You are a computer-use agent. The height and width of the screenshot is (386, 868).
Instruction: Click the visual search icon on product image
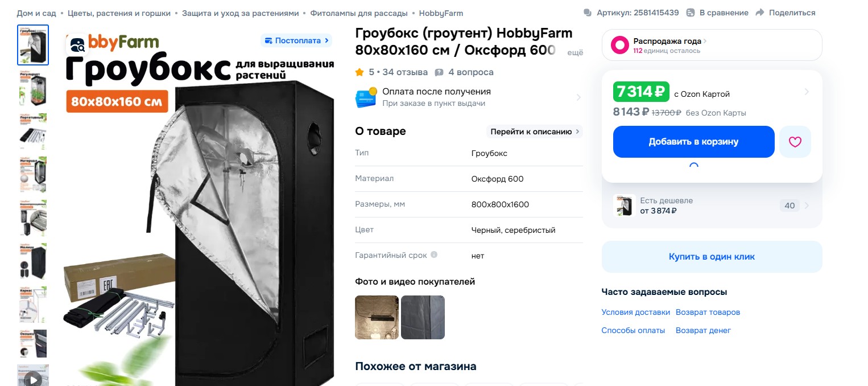pos(77,44)
